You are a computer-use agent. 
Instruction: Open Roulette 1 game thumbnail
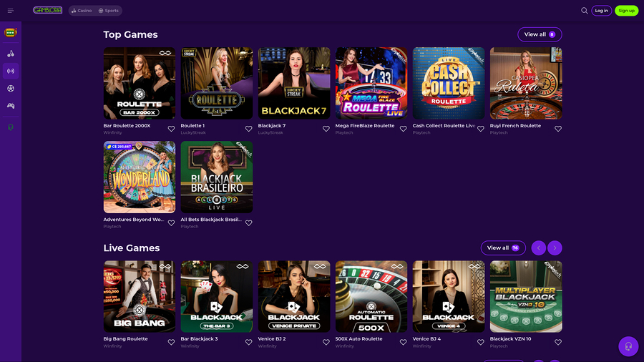point(216,83)
